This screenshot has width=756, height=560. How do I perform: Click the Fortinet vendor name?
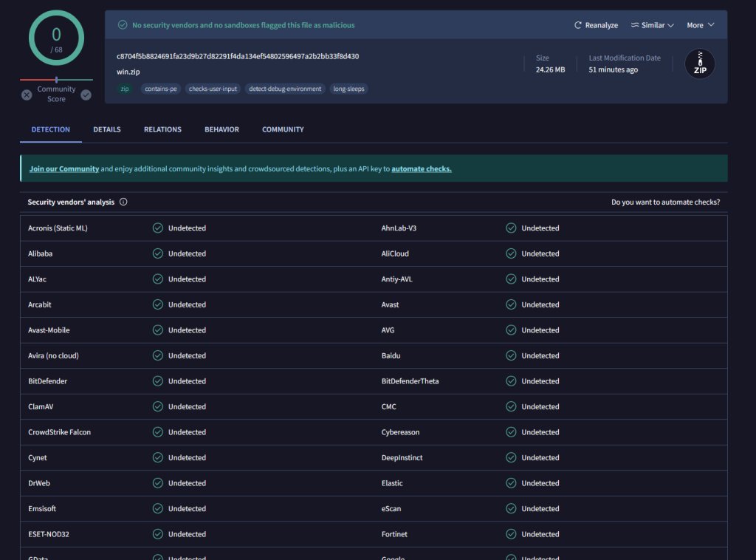point(394,534)
